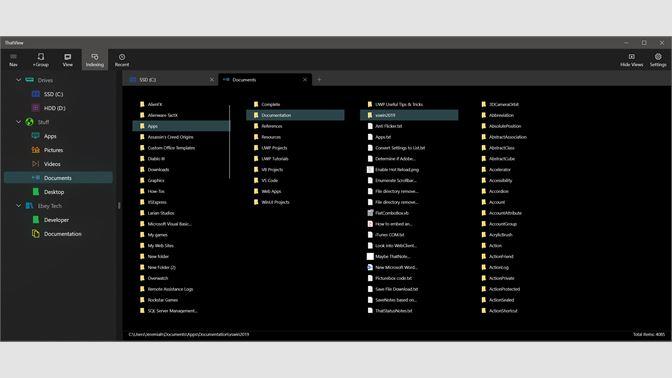Add a new group with +Group
The image size is (672, 378).
[x=41, y=60]
